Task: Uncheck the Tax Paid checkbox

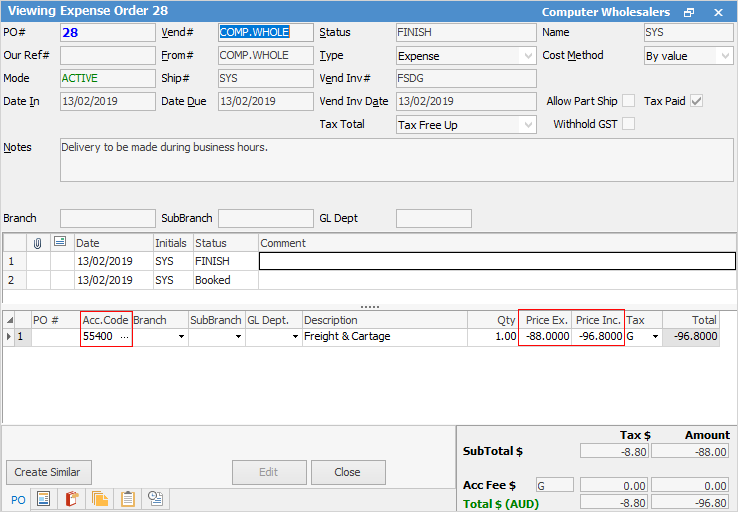Action: 697,101
